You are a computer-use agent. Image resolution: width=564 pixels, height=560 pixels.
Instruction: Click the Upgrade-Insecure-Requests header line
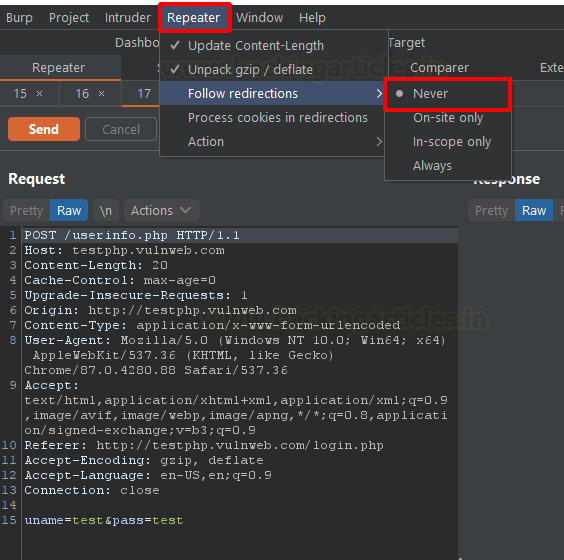[x=136, y=295]
